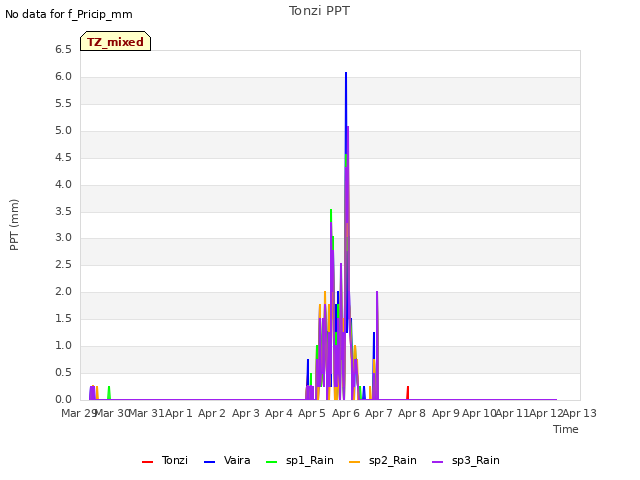Viewport: 640px width, 480px height.
Task: Click the 6.5 y-axis tick label
Action: (63, 50)
